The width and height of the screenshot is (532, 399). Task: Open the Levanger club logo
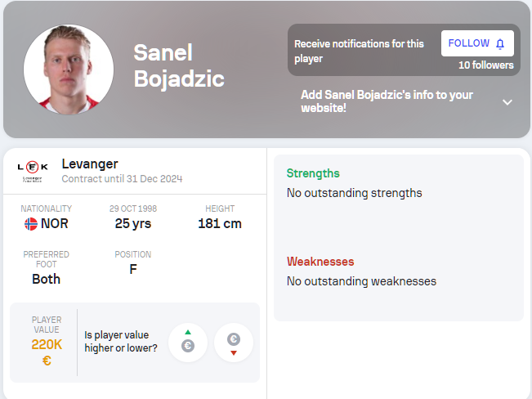(33, 171)
